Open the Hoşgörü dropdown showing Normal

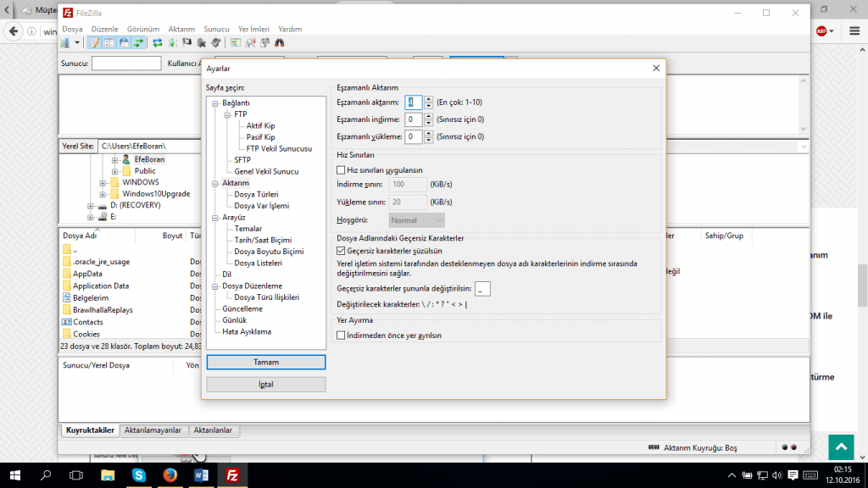pos(416,220)
